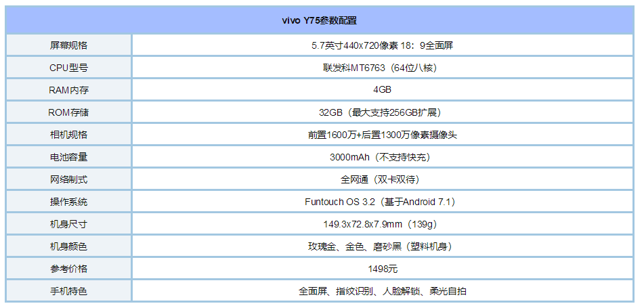Click the title 'vivo Y75参数配置'
The width and height of the screenshot is (644, 308).
tap(320, 20)
